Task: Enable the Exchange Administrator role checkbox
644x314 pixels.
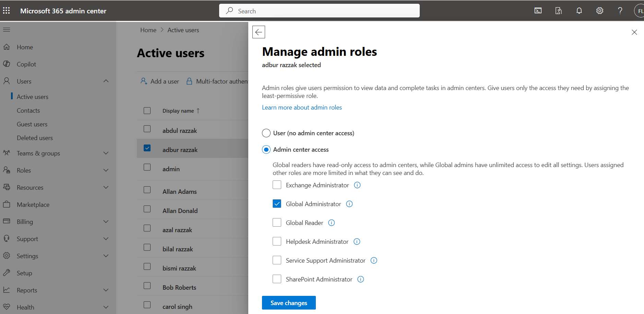Action: point(277,185)
